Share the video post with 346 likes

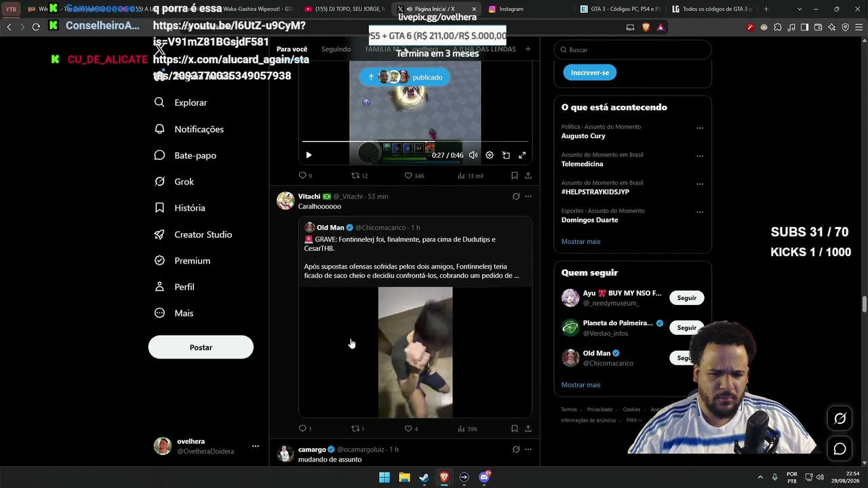pos(528,176)
